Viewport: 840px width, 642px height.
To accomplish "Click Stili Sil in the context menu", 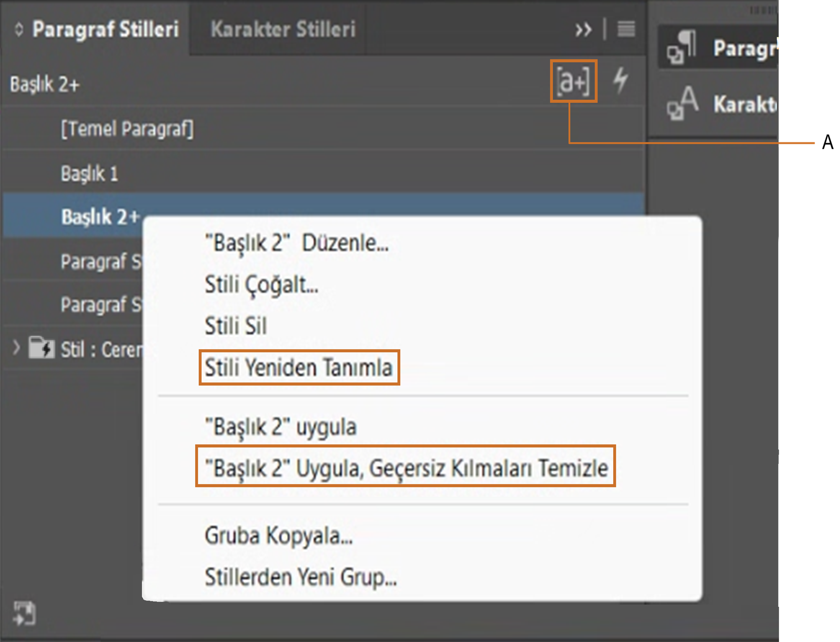I will [236, 326].
